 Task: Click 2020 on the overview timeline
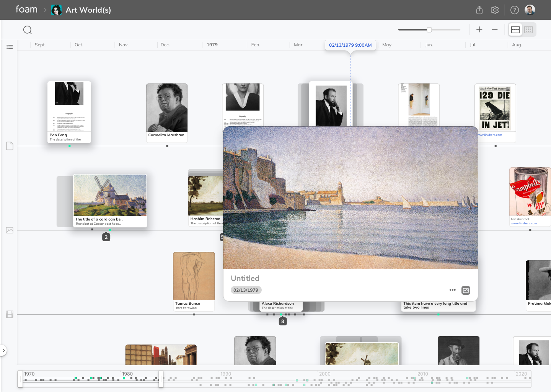[x=522, y=374]
